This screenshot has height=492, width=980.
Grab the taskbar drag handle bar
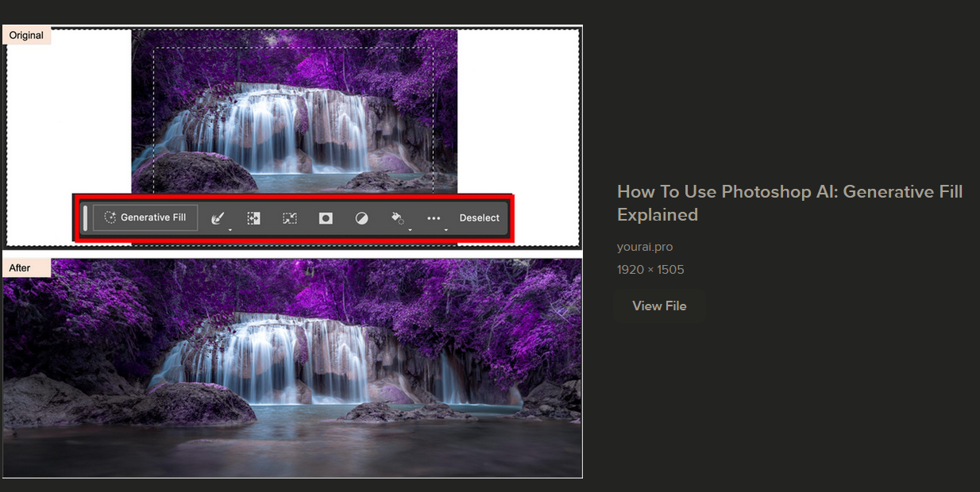pyautogui.click(x=86, y=217)
